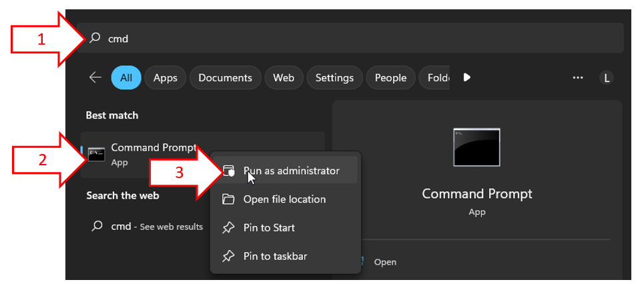Screen dimensions: 644x284
Task: Select the People filter tab
Action: pyautogui.click(x=390, y=77)
